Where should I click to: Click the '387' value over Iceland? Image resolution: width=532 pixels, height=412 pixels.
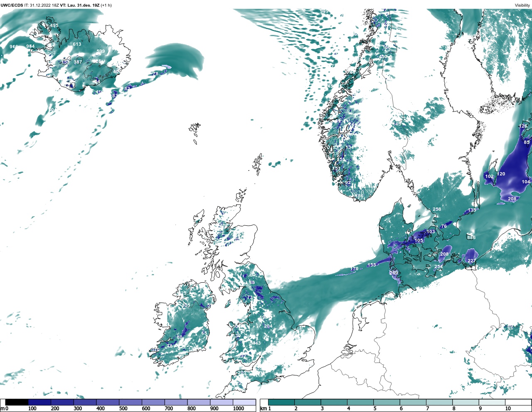click(x=78, y=62)
